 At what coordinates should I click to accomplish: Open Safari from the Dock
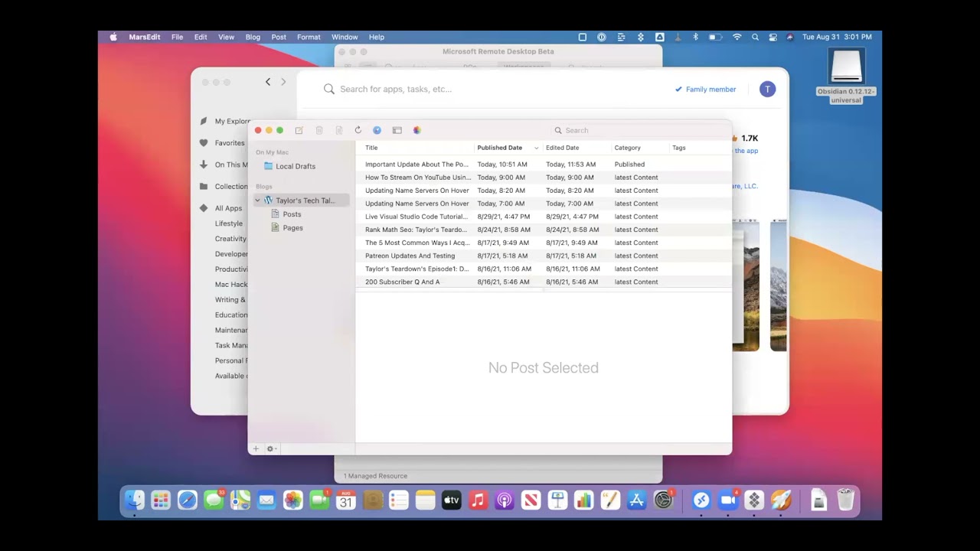click(x=188, y=500)
